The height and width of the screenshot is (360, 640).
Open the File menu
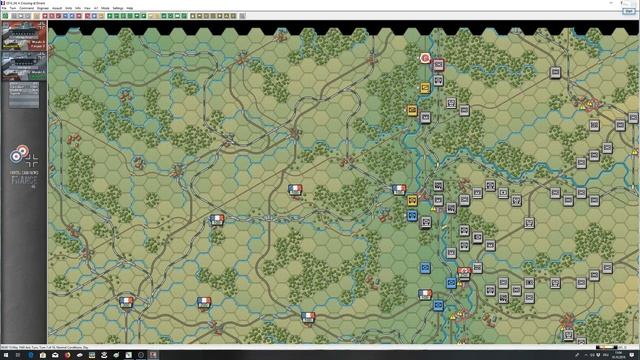[4, 8]
